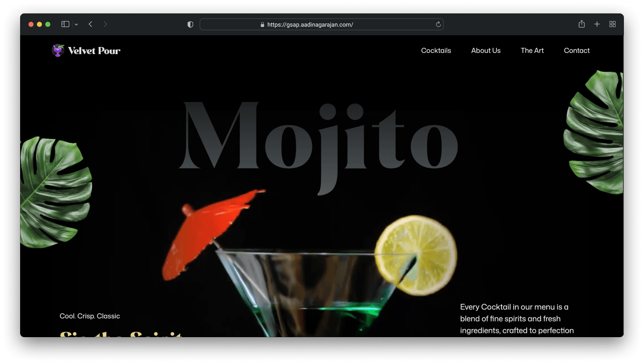Expand the sidebar options chevron

pyautogui.click(x=76, y=24)
